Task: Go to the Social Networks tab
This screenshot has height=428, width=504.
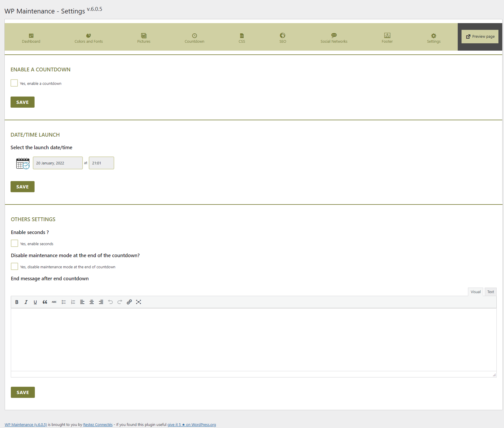Action: (334, 38)
